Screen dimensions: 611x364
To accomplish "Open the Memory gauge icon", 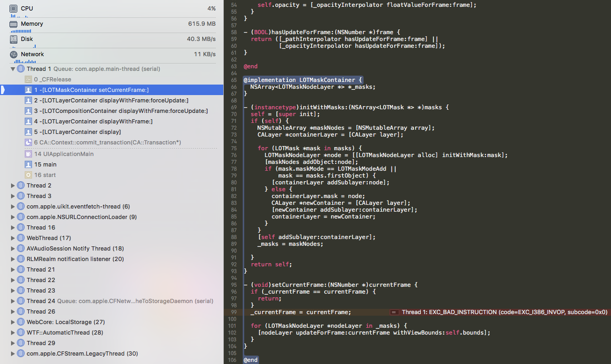I will click(x=13, y=24).
